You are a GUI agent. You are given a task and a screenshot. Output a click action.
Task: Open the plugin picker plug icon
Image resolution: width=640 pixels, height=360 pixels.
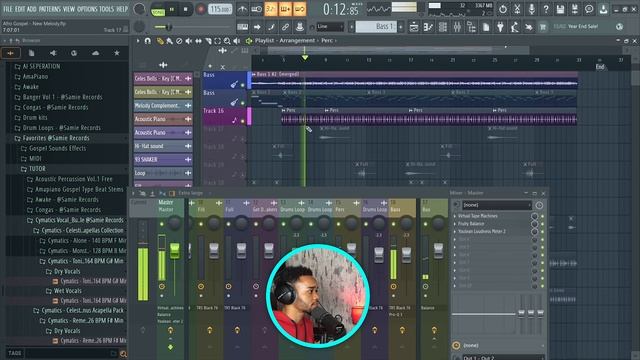500,27
